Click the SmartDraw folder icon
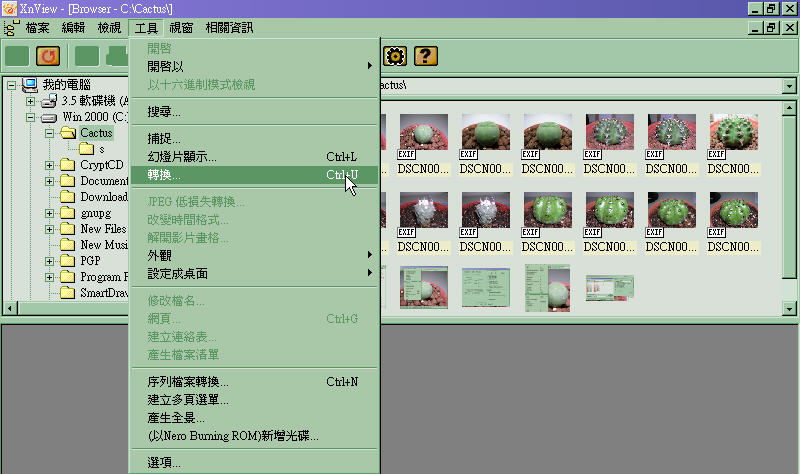 [x=67, y=292]
